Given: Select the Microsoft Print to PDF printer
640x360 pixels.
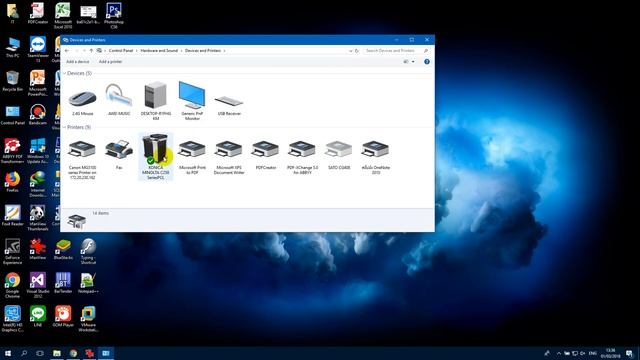Looking at the screenshot, I should click(192, 157).
